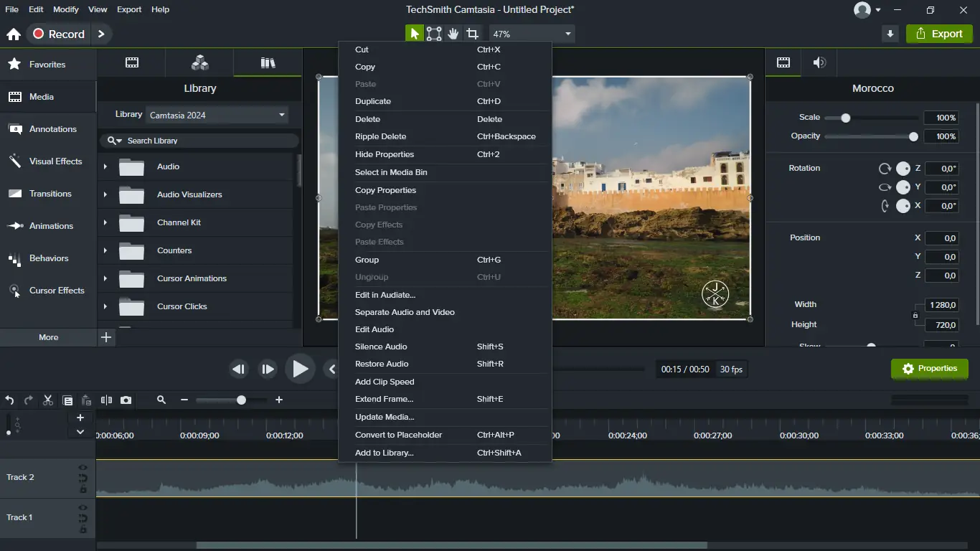Click the Split clip icon in timeline toolbar
Image resolution: width=980 pixels, height=551 pixels.
tap(106, 400)
